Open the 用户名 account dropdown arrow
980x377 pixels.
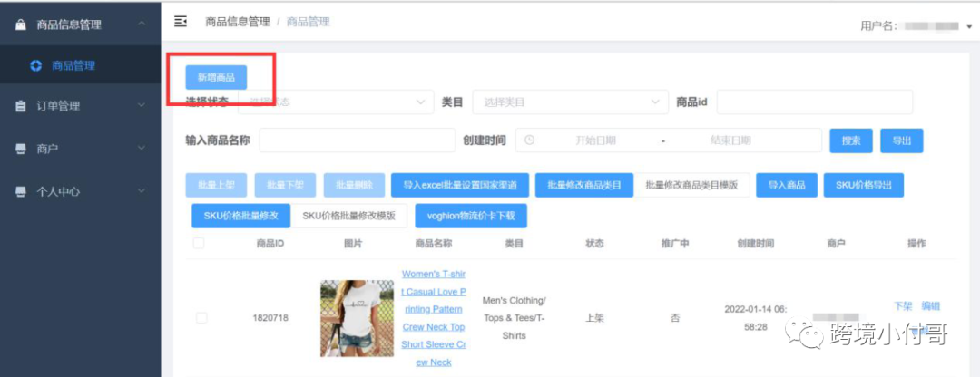969,27
